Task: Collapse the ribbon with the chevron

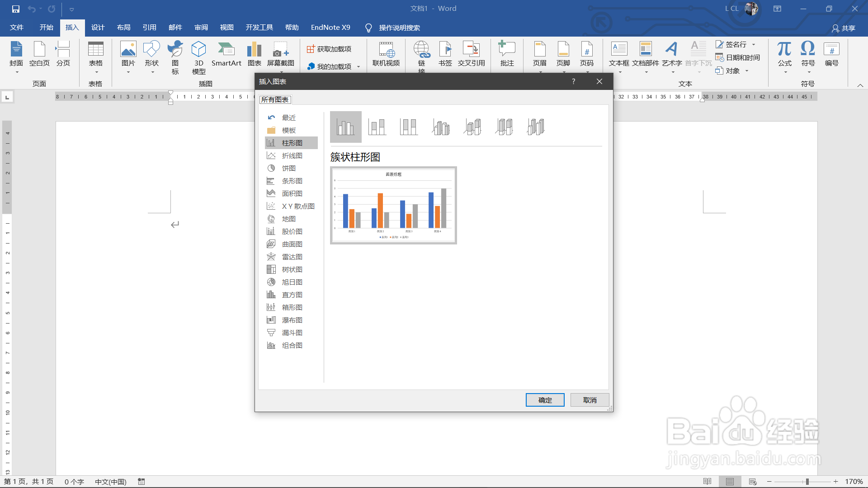Action: pos(860,85)
